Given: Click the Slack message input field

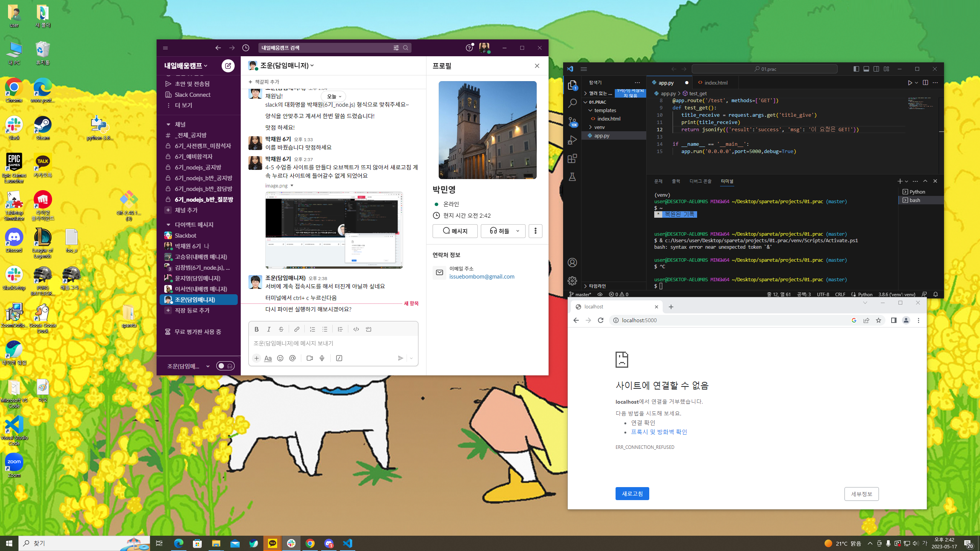Looking at the screenshot, I should coord(333,343).
